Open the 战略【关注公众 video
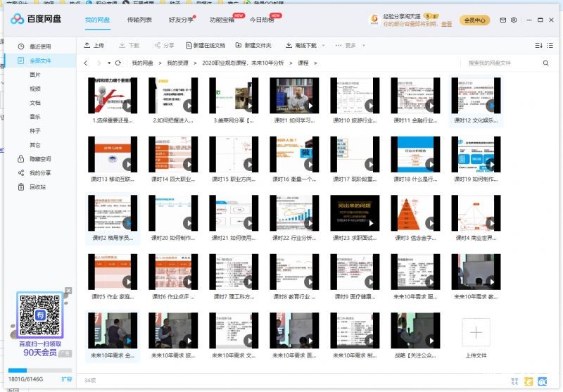Viewport: 563px width, 392px height. 415,330
